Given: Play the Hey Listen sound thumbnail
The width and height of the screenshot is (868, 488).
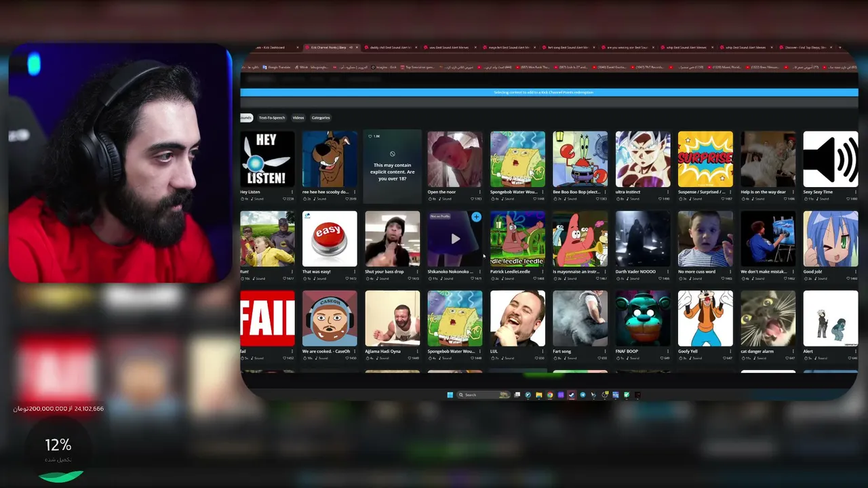Looking at the screenshot, I should (267, 159).
